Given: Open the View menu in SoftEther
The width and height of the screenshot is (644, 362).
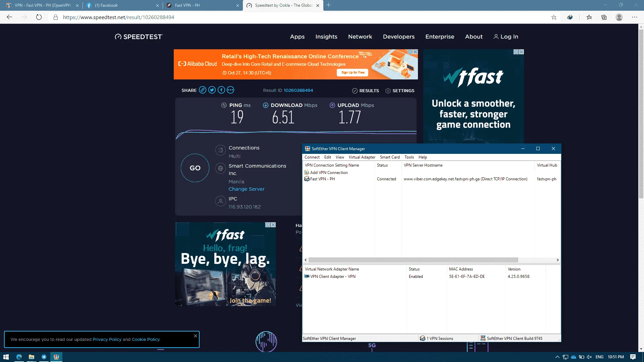Looking at the screenshot, I should click(x=340, y=157).
